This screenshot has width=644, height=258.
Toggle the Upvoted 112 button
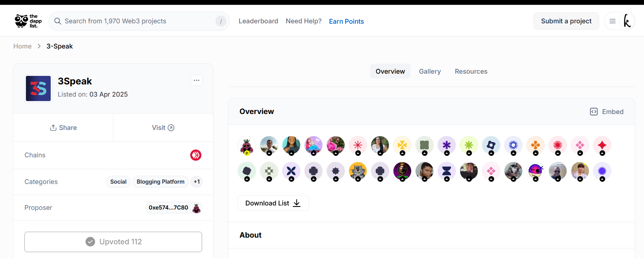pos(113,242)
